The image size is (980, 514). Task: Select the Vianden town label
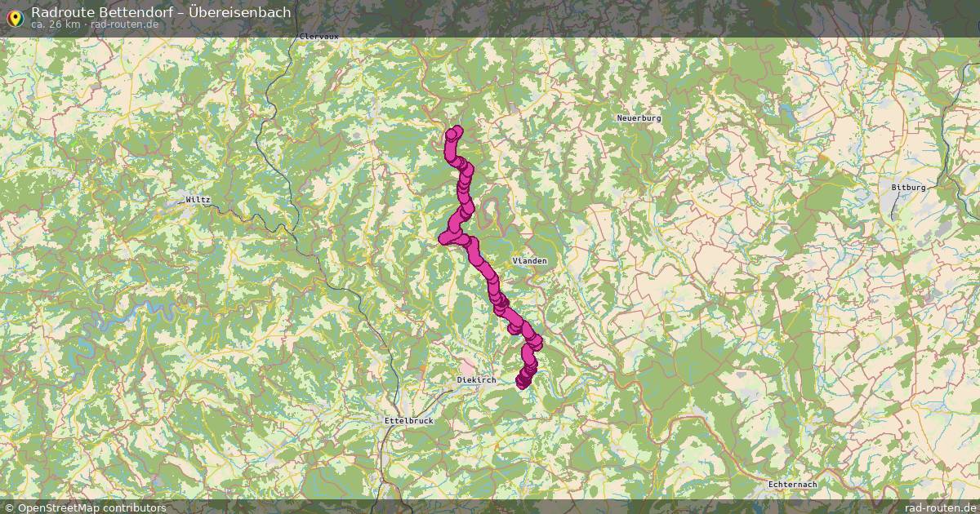[529, 260]
